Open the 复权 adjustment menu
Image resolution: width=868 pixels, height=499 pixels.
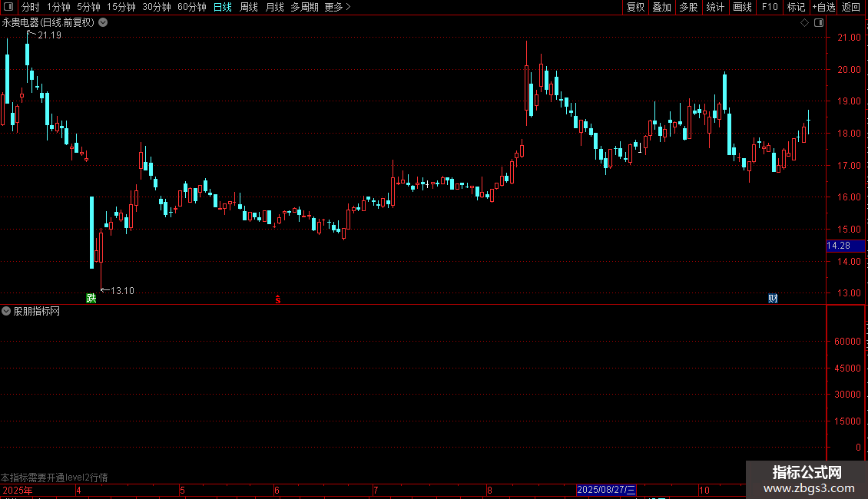(635, 7)
